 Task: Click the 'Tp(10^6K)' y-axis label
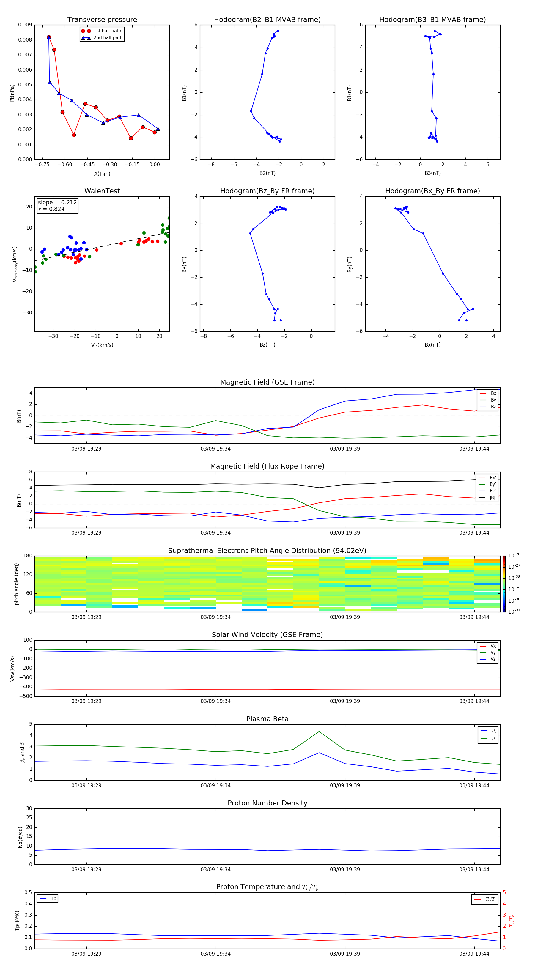[17, 921]
